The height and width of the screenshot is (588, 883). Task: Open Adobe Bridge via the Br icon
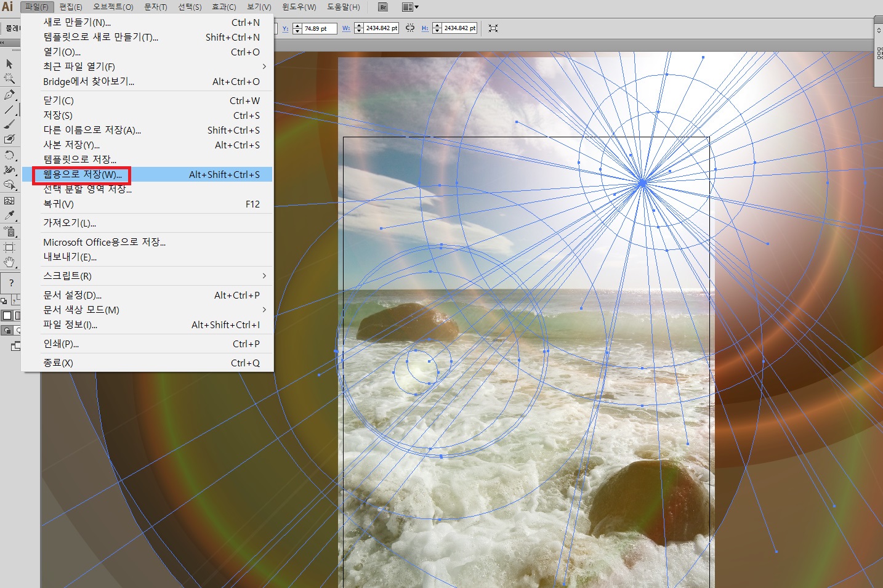click(383, 7)
